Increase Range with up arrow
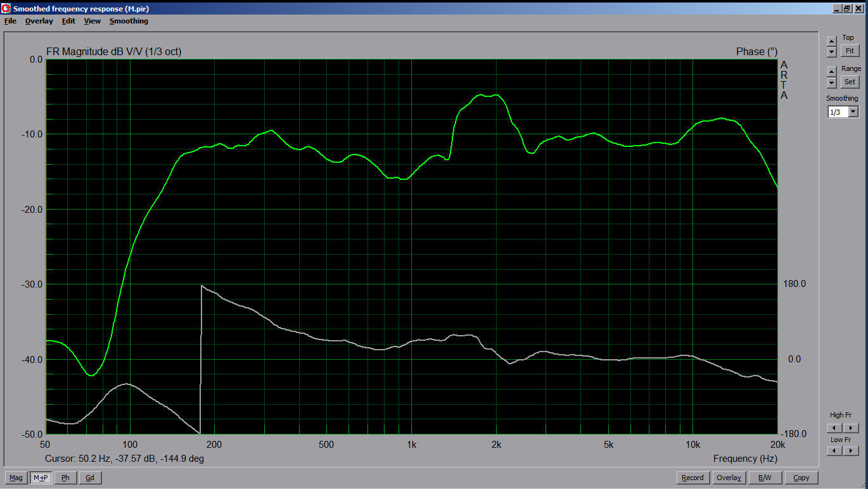 [832, 72]
